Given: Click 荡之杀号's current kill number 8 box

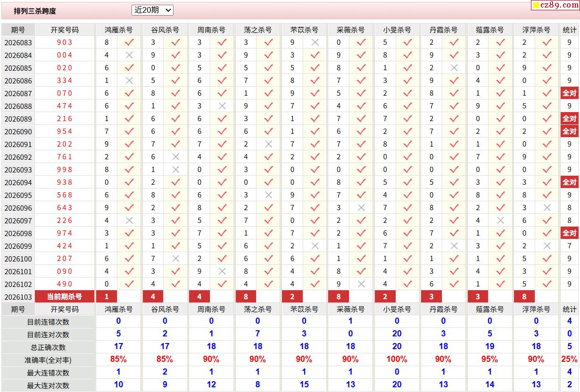Looking at the screenshot, I should tap(246, 297).
